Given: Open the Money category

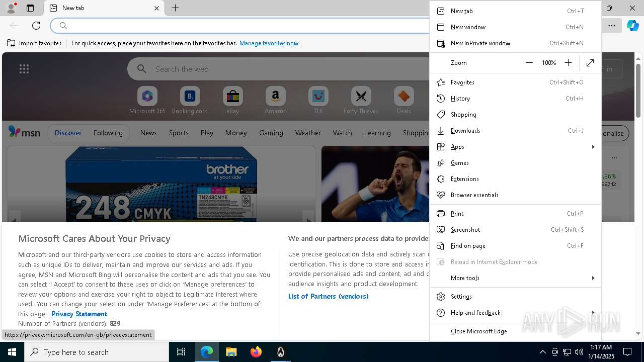Looking at the screenshot, I should click(236, 133).
